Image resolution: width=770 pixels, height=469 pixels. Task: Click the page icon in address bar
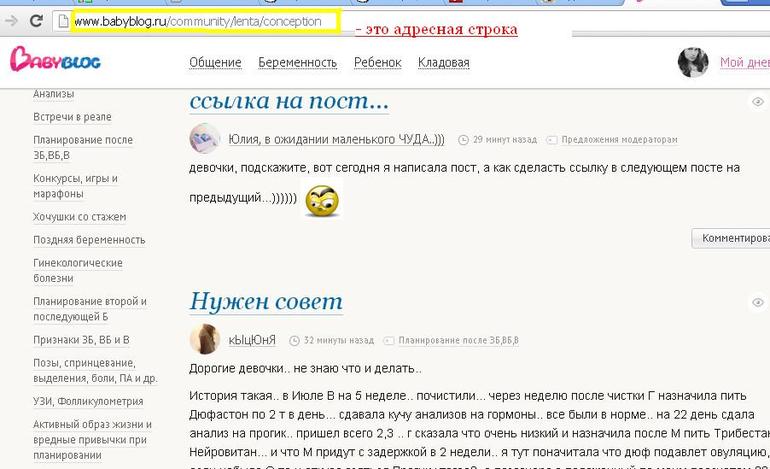coord(63,21)
